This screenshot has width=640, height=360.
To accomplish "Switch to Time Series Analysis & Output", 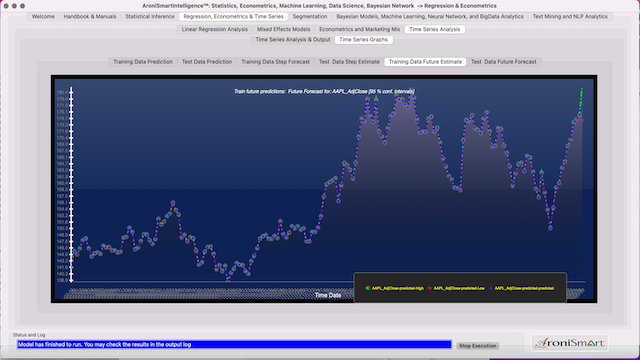I will pos(293,40).
